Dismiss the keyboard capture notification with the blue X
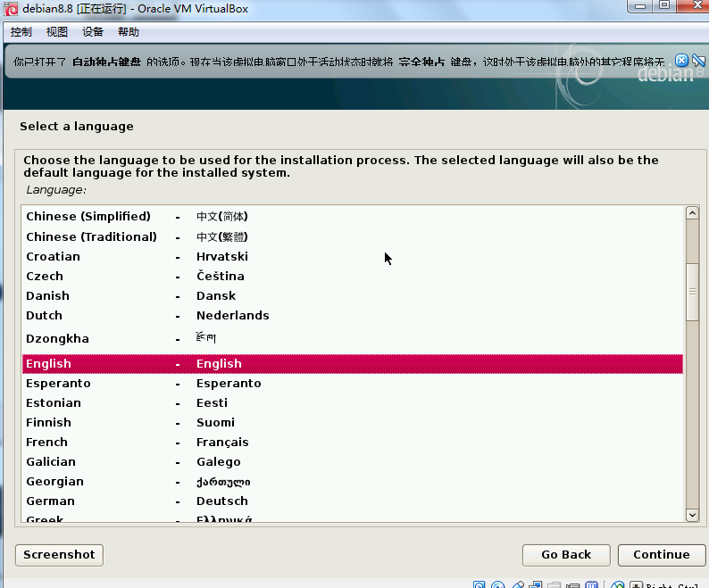Viewport: 709px width, 588px height. pos(682,61)
